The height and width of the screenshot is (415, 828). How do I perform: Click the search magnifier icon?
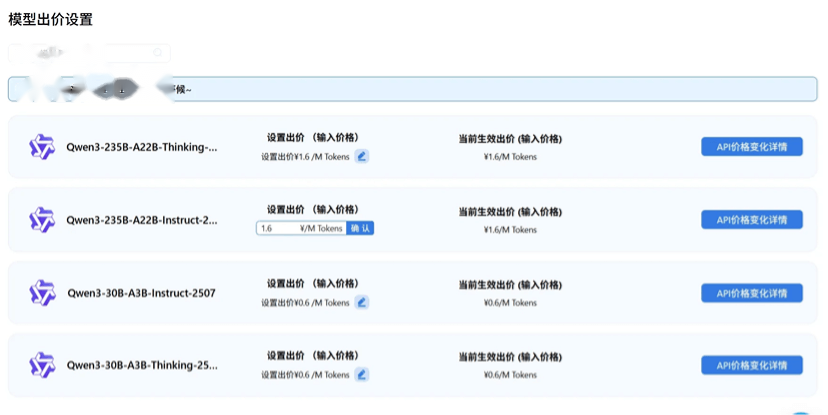(x=157, y=52)
